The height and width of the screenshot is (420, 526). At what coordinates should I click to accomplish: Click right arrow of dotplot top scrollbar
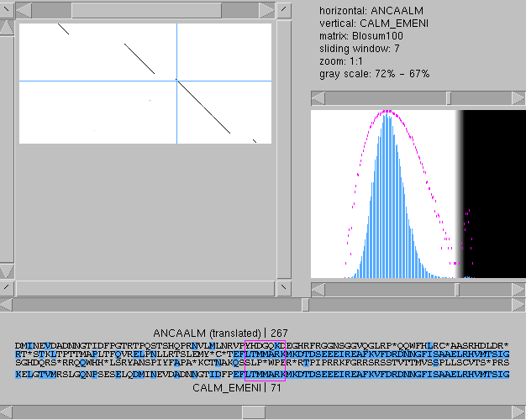click(267, 10)
